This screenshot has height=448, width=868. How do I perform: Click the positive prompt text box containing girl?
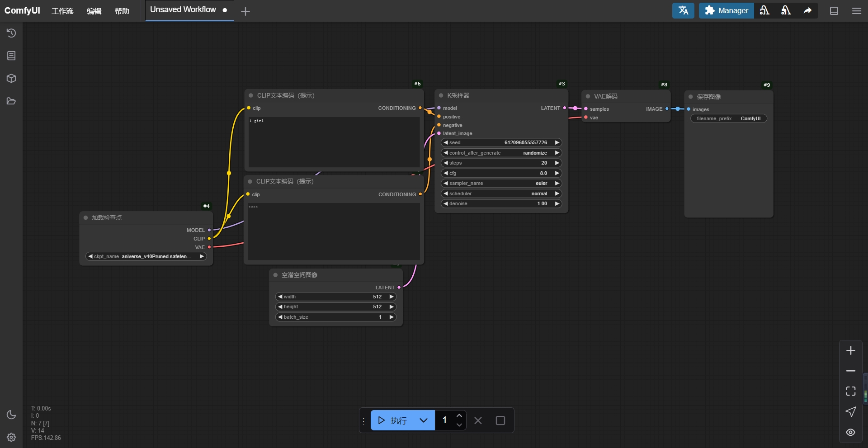(334, 142)
